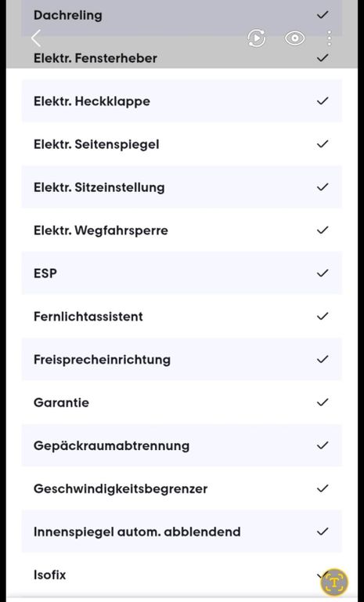This screenshot has height=602, width=364.
Task: Select the Elektr. Seitenspiegel row
Action: coord(182,144)
